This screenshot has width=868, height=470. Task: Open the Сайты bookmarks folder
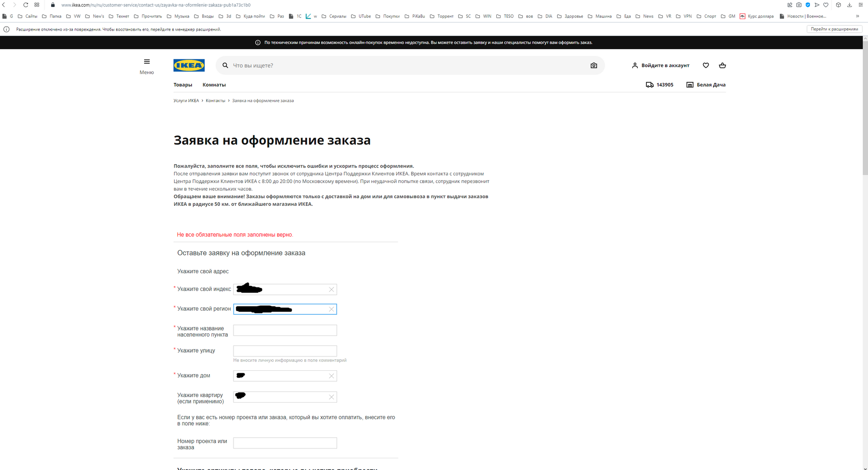coord(28,16)
